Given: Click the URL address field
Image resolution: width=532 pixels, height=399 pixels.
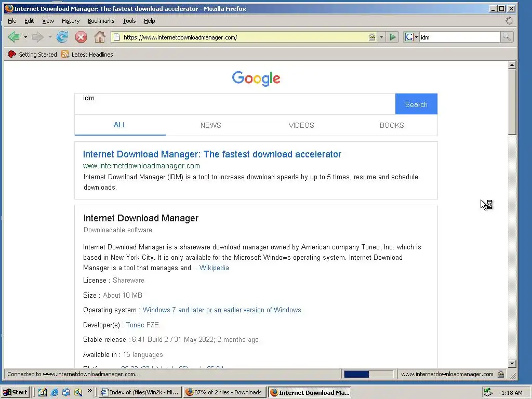Looking at the screenshot, I should [244, 37].
